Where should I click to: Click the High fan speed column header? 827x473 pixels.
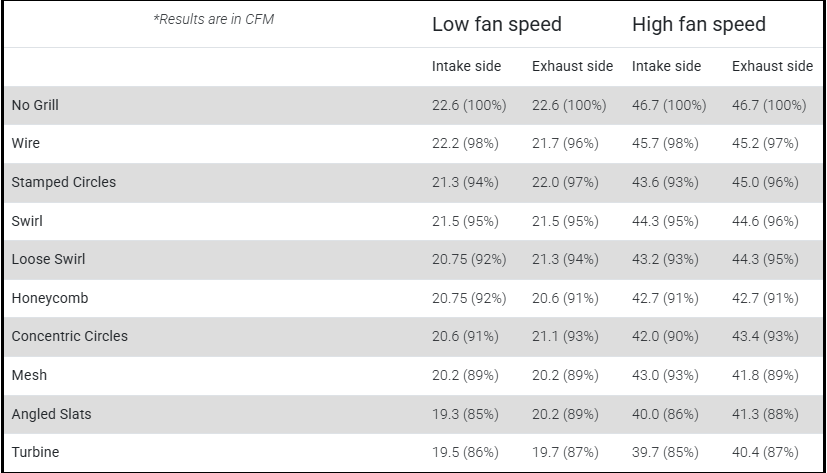coord(698,24)
